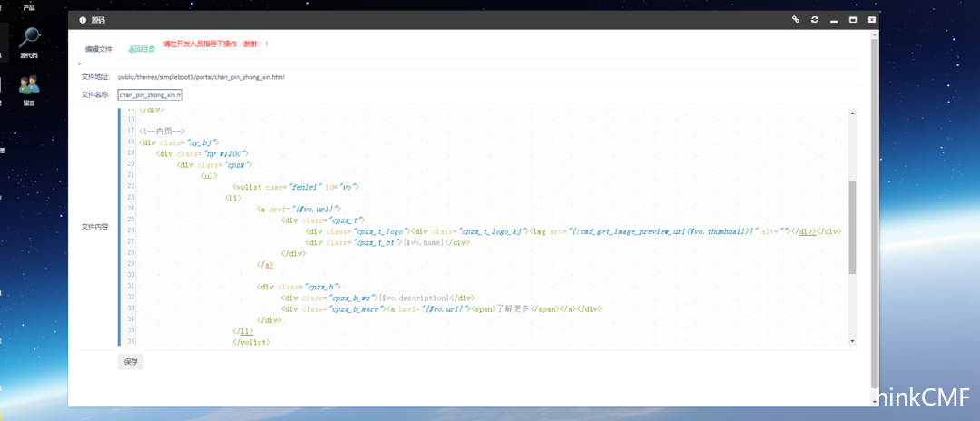Click the 产品 desktop label
The height and width of the screenshot is (421, 980).
coord(29,8)
